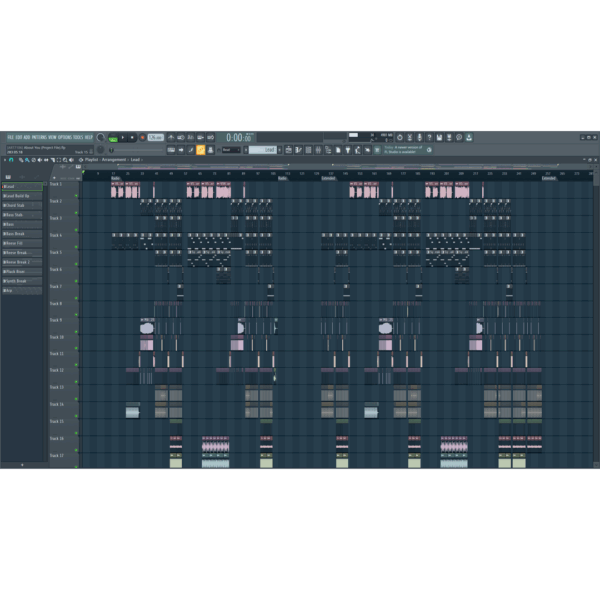Click the audio editor scissors icon

[410, 137]
